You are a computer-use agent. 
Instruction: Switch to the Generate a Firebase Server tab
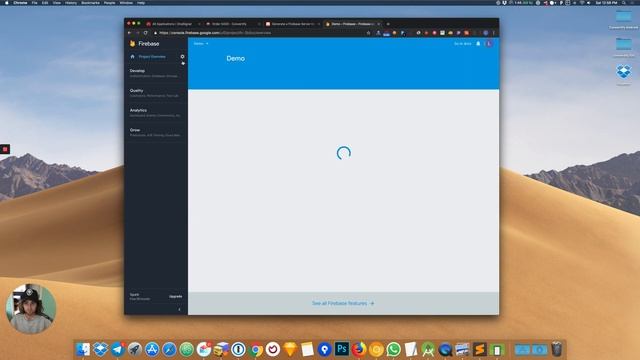coord(292,24)
